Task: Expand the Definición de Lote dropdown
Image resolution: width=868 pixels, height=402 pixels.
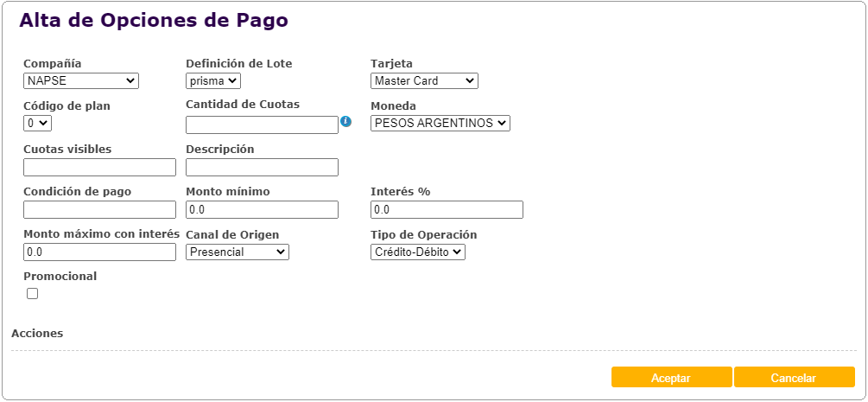Action: point(213,81)
